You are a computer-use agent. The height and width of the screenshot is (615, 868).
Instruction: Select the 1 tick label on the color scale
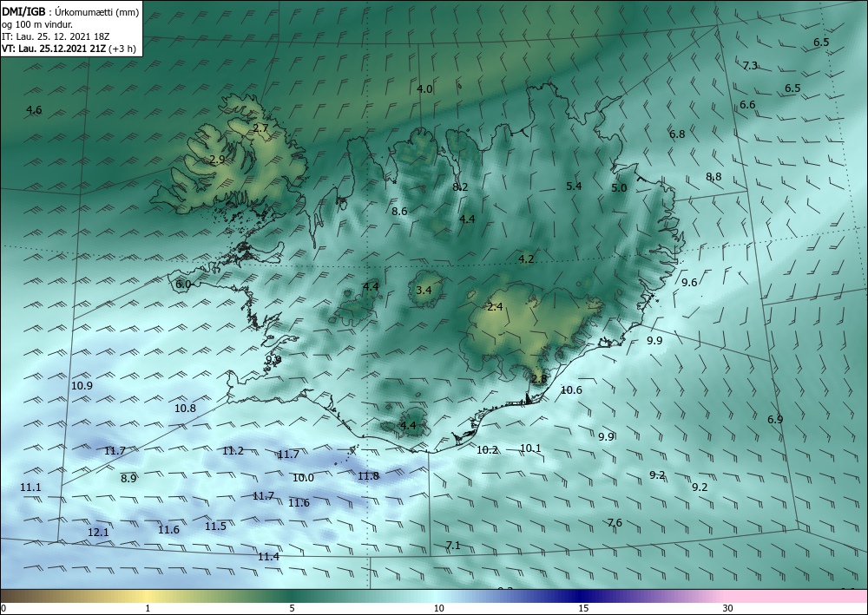coord(148,608)
